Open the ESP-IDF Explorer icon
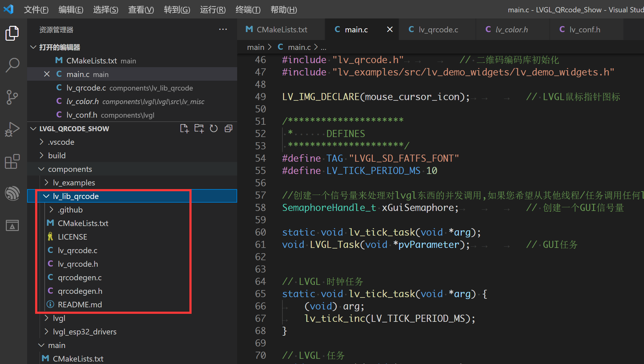This screenshot has height=364, width=644. coord(12,193)
